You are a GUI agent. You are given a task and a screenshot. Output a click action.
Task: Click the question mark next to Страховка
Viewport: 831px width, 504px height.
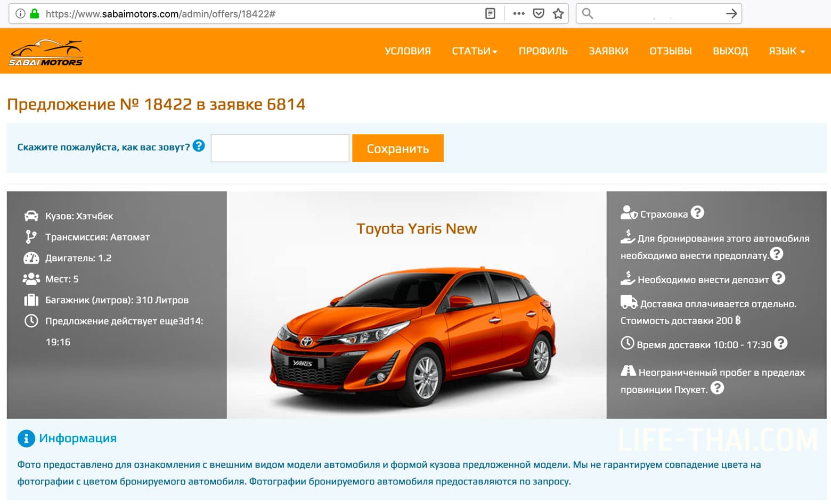(697, 213)
